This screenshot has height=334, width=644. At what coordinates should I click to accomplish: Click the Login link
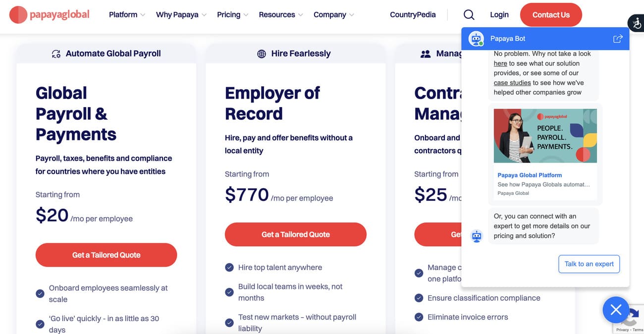pos(499,15)
